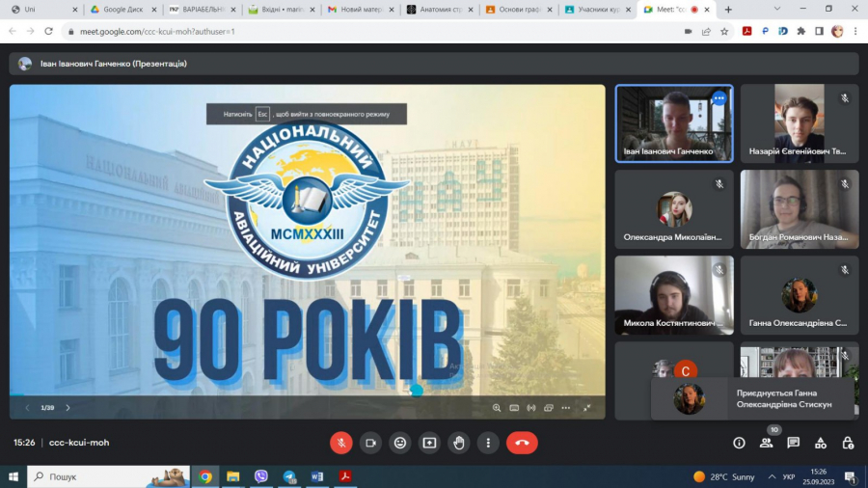868x488 pixels.
Task: Open the three-dot more options menu
Action: click(x=489, y=443)
